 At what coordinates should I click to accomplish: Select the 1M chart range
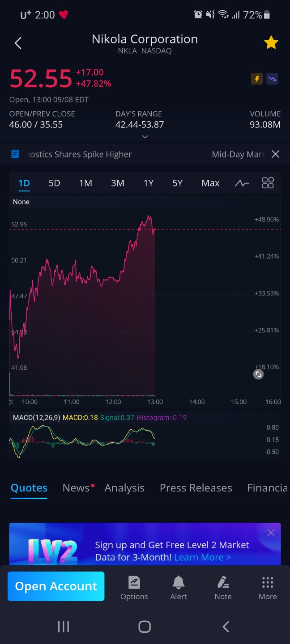[x=85, y=183]
